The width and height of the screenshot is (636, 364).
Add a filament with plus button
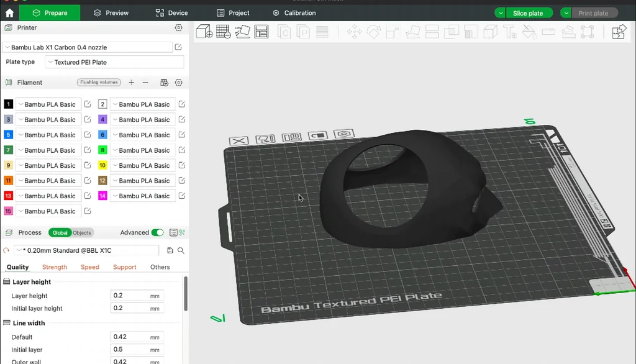pos(131,83)
